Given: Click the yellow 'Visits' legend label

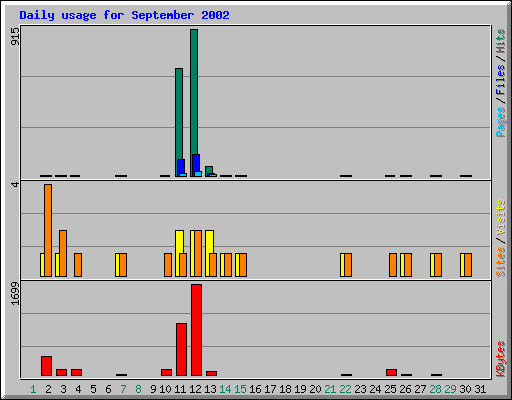Looking at the screenshot, I should click(501, 218).
